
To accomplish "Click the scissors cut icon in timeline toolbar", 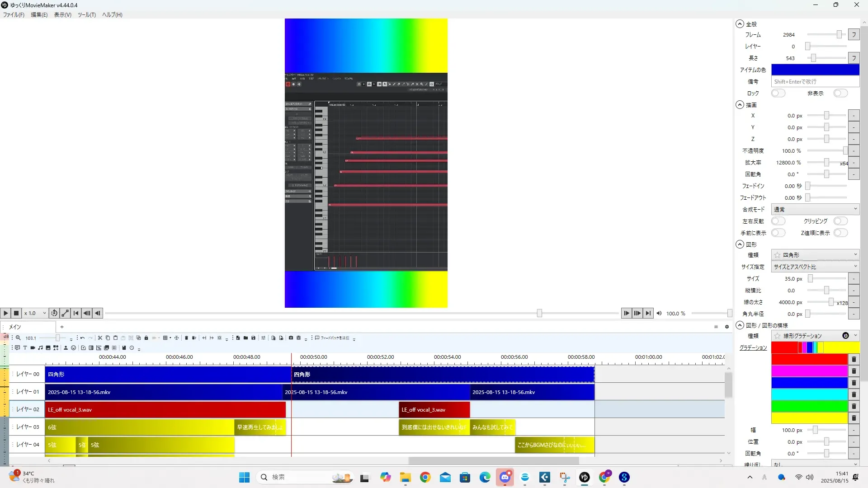I will pos(100,338).
